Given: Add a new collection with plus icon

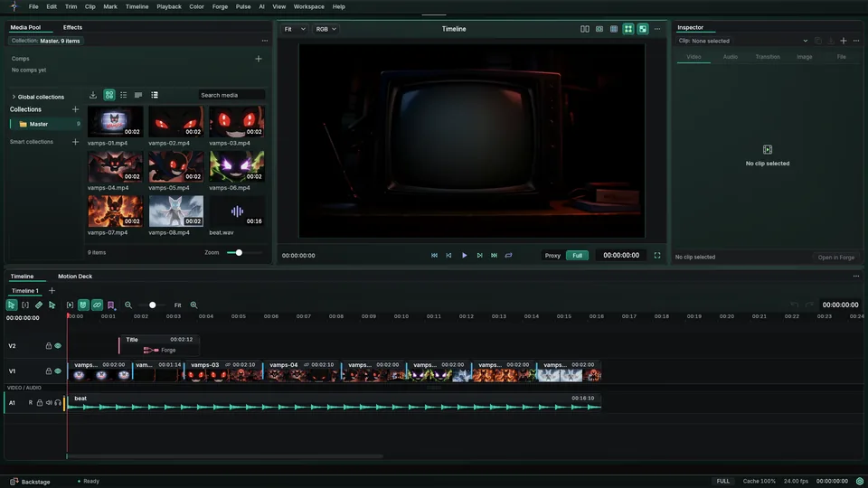Looking at the screenshot, I should tap(75, 109).
